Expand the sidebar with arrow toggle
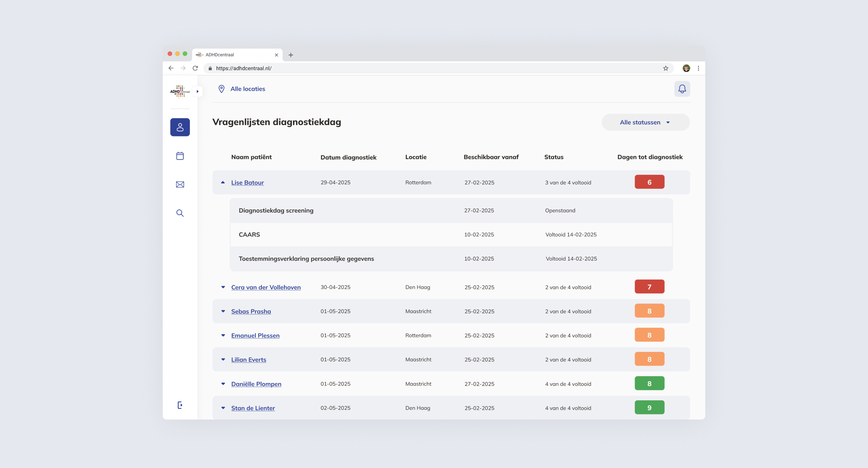 (197, 92)
